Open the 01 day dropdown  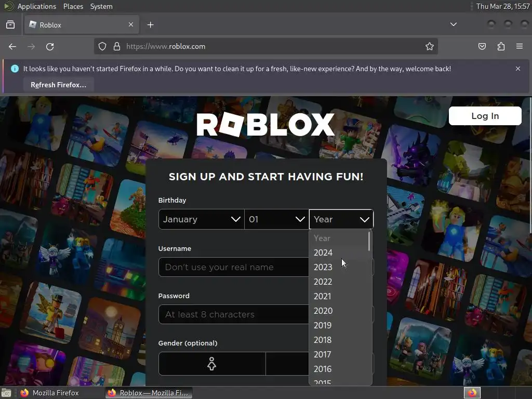(x=276, y=219)
